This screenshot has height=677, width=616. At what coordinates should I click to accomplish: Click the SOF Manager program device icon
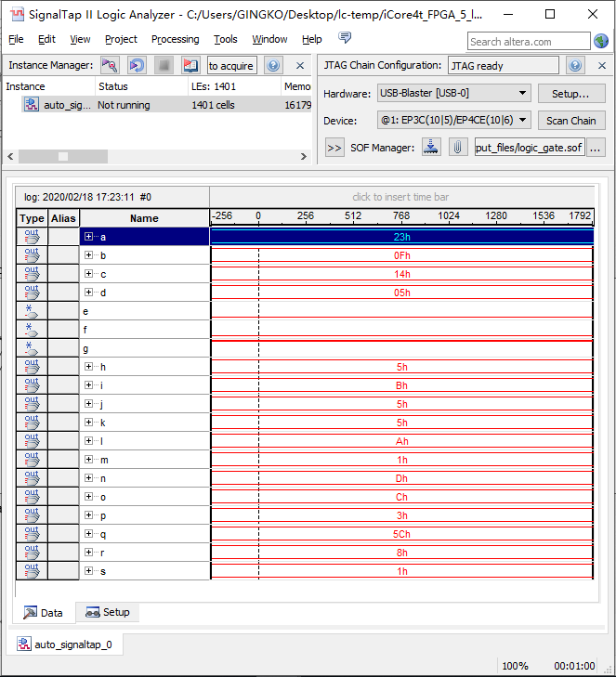click(431, 147)
